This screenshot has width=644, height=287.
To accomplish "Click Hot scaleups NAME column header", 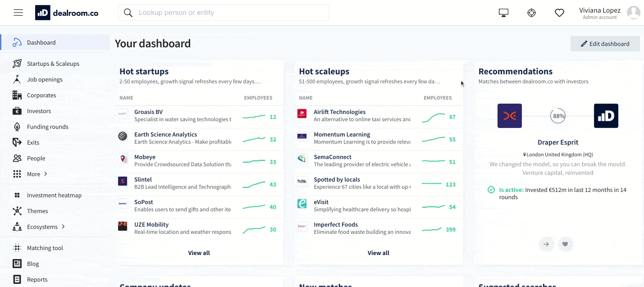I will (x=306, y=98).
